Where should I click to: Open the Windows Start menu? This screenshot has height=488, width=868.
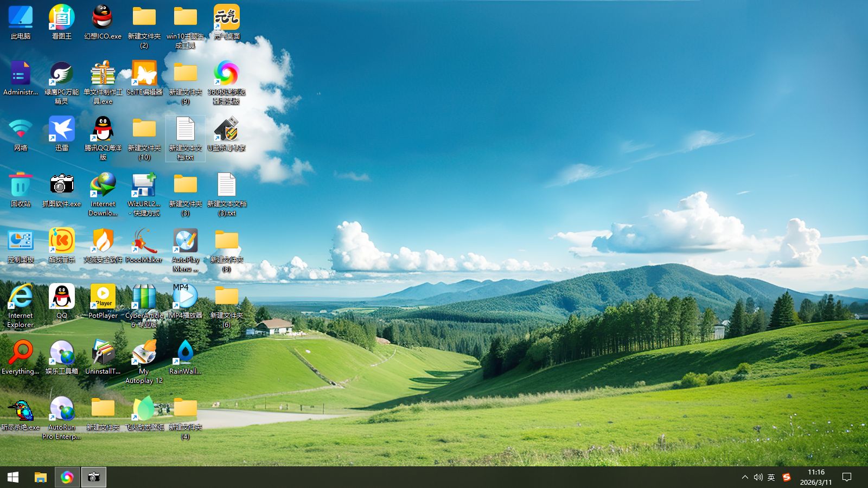coord(13,477)
